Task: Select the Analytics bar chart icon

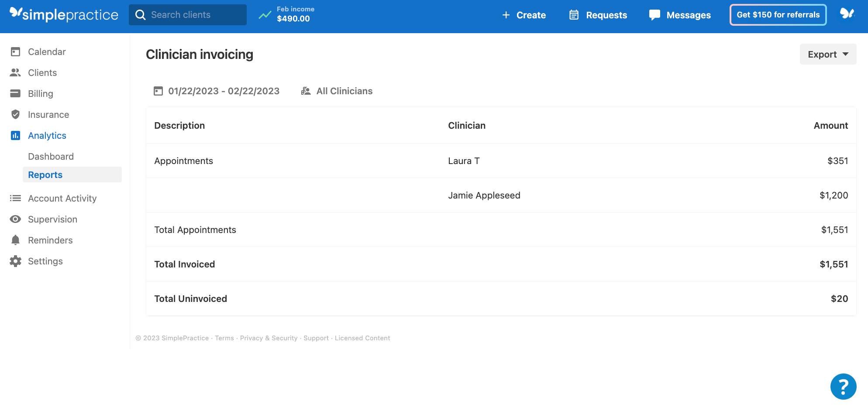Action: click(15, 135)
